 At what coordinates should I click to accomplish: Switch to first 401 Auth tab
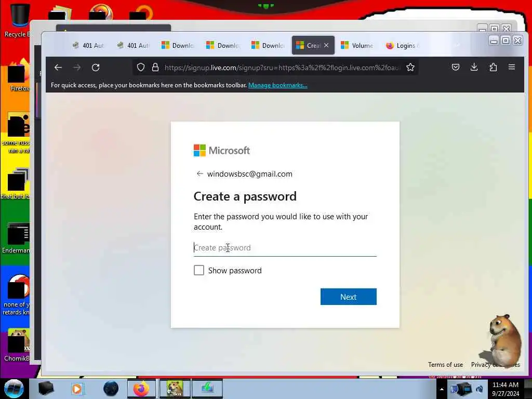[88, 45]
